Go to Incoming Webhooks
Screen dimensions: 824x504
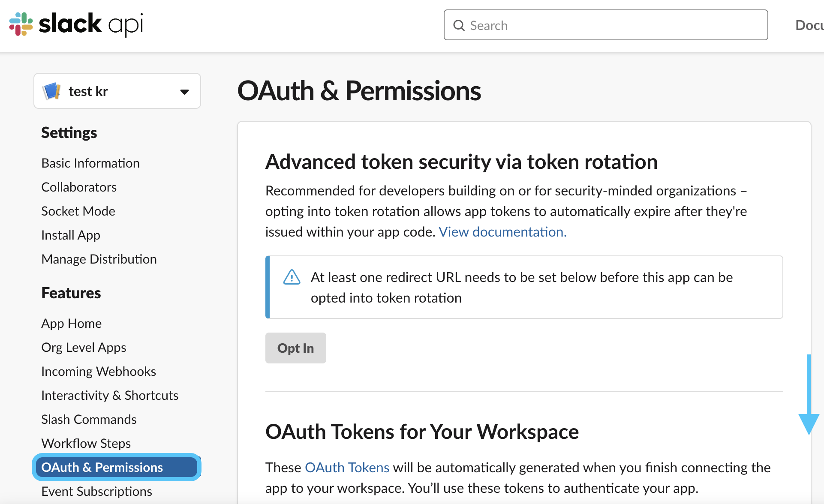[99, 372]
